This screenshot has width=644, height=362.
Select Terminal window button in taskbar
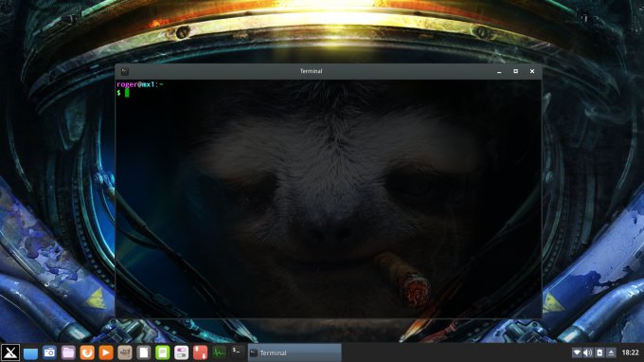pyautogui.click(x=295, y=353)
